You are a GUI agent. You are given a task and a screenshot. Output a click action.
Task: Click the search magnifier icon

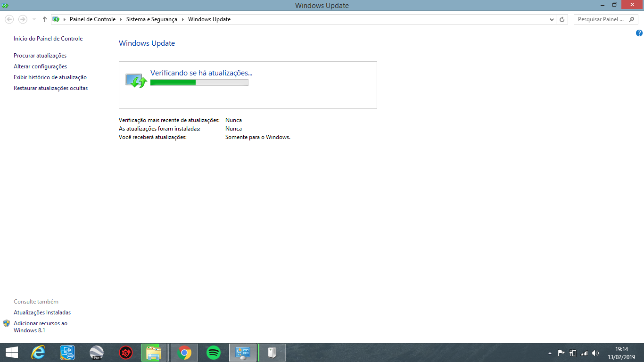(633, 20)
